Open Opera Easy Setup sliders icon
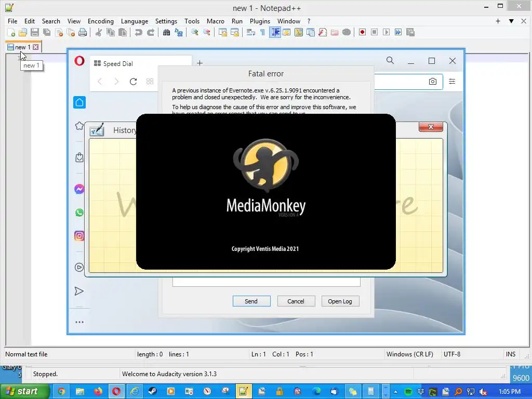 click(x=452, y=82)
